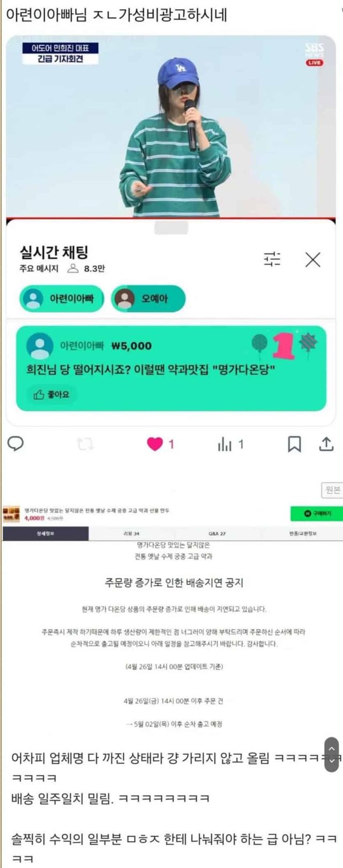Open the Q&A 27 tab
The width and height of the screenshot is (343, 868).
(217, 533)
